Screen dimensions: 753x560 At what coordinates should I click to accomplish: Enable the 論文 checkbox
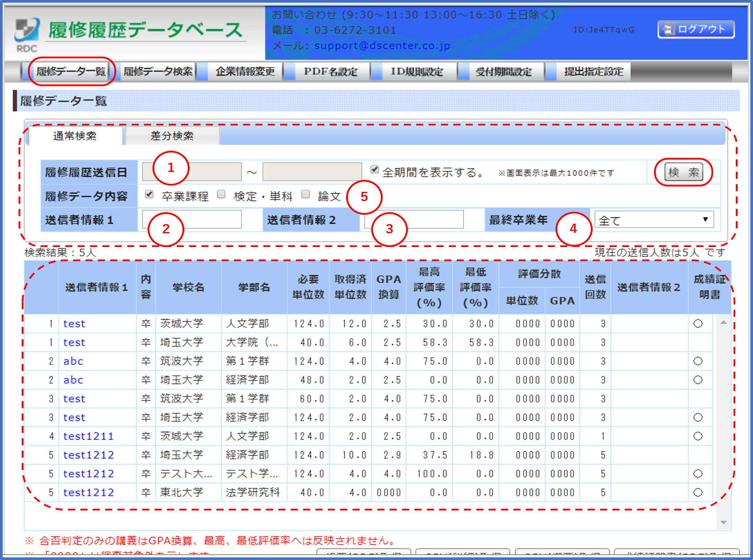(x=305, y=194)
